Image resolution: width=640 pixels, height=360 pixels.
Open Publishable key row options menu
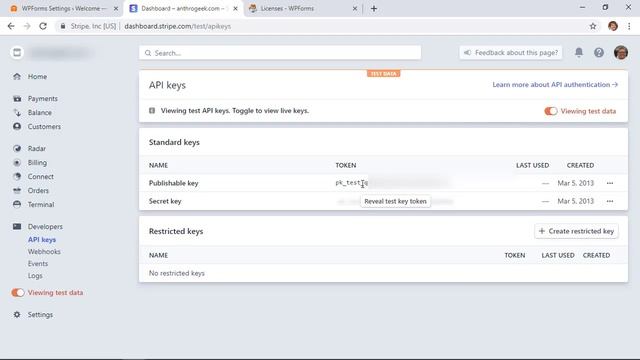click(x=610, y=183)
